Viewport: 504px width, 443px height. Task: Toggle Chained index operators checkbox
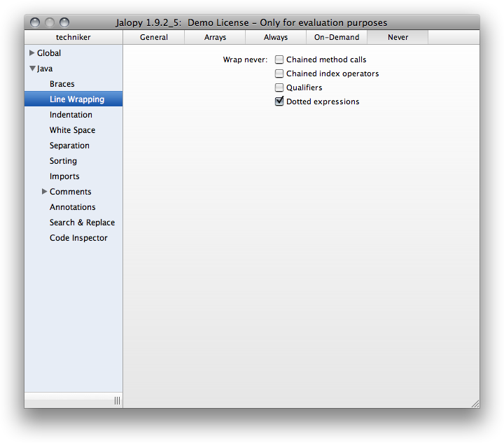[279, 73]
